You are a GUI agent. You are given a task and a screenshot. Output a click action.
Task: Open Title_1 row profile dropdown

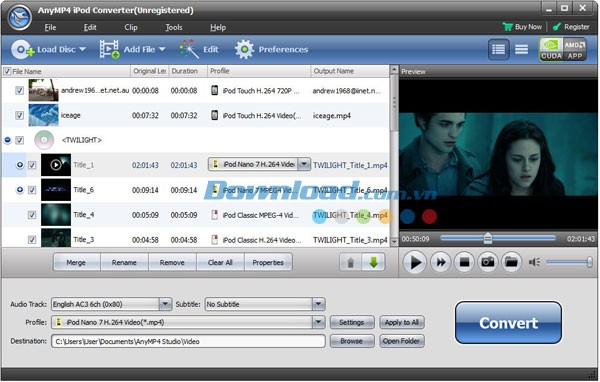point(304,165)
